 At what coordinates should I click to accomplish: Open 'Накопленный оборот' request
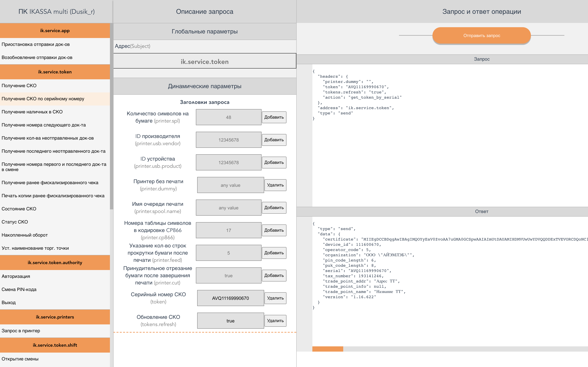click(25, 235)
